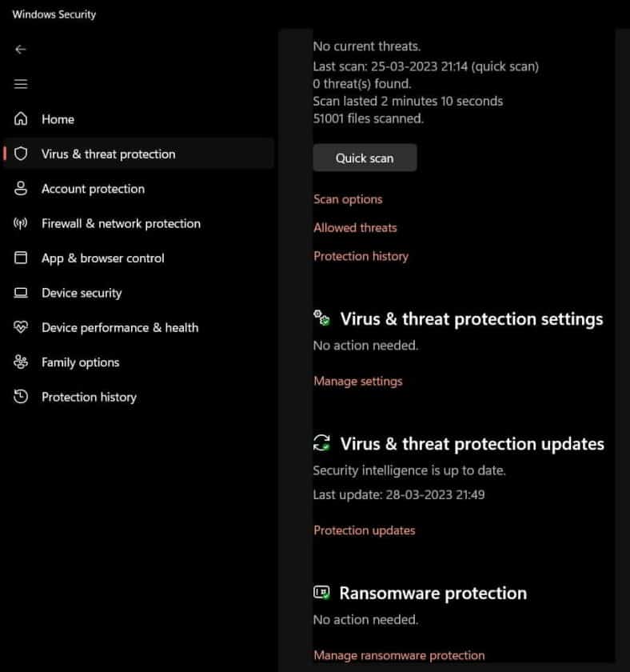This screenshot has height=672, width=630.
Task: Start a Quick scan
Action: (365, 158)
